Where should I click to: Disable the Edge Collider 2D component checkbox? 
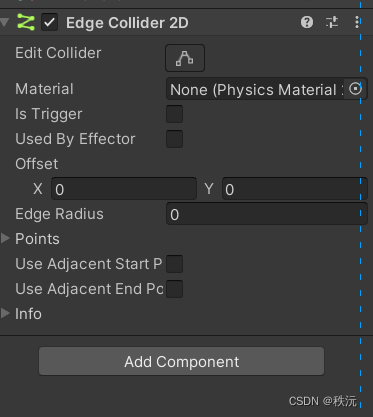[x=49, y=22]
